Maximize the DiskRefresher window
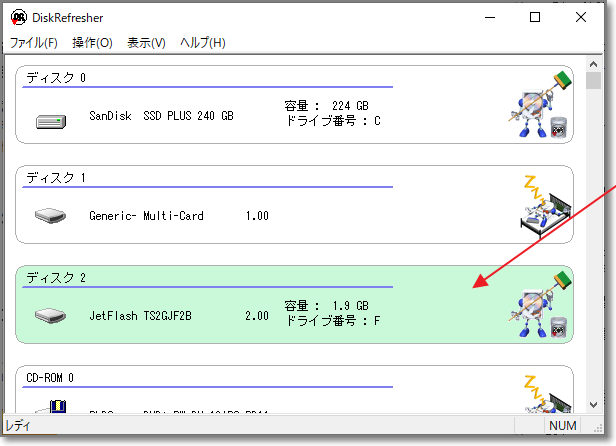This screenshot has width=616, height=446. 535,17
